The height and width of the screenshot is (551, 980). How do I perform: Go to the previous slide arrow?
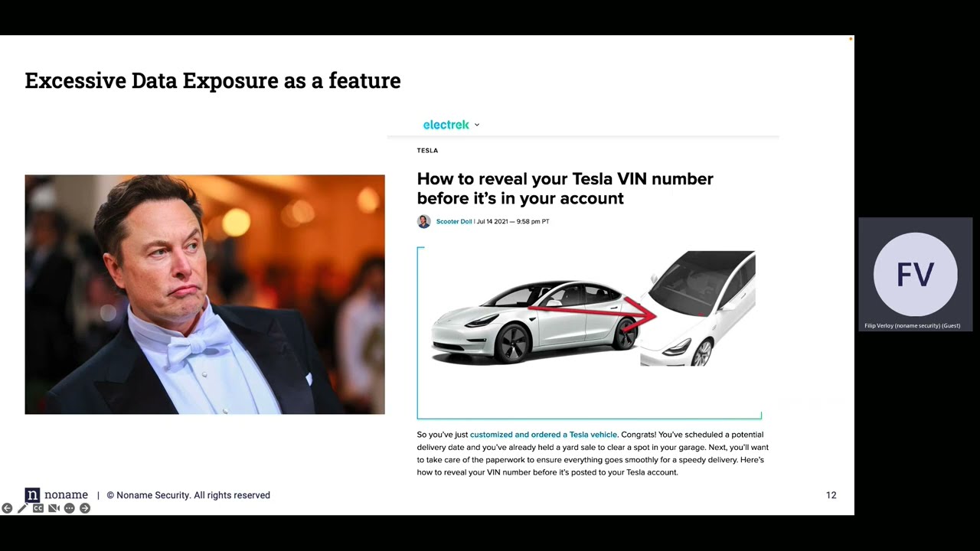point(7,508)
